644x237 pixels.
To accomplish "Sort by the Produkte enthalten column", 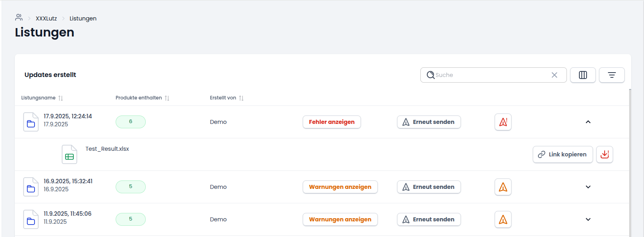I will coord(167,98).
